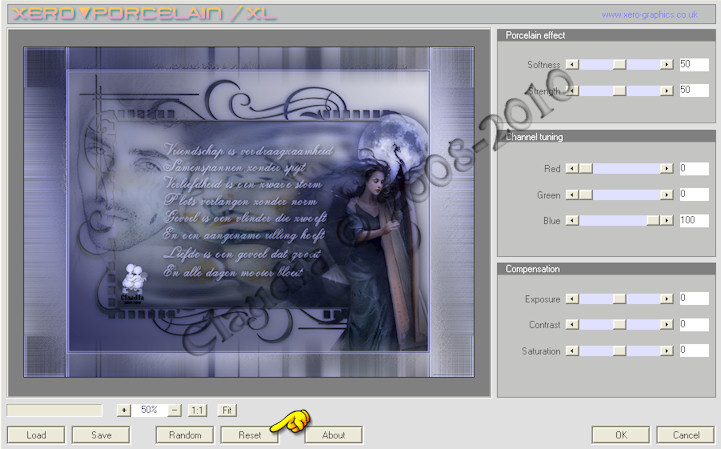Viewport: 721px width, 449px height.
Task: Click the preview image thumbnail
Action: (249, 212)
